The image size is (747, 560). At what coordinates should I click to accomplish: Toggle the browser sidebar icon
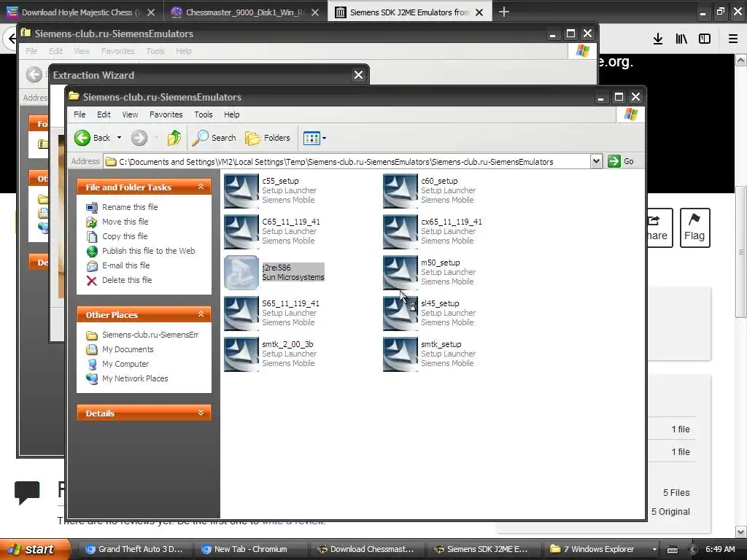705,39
